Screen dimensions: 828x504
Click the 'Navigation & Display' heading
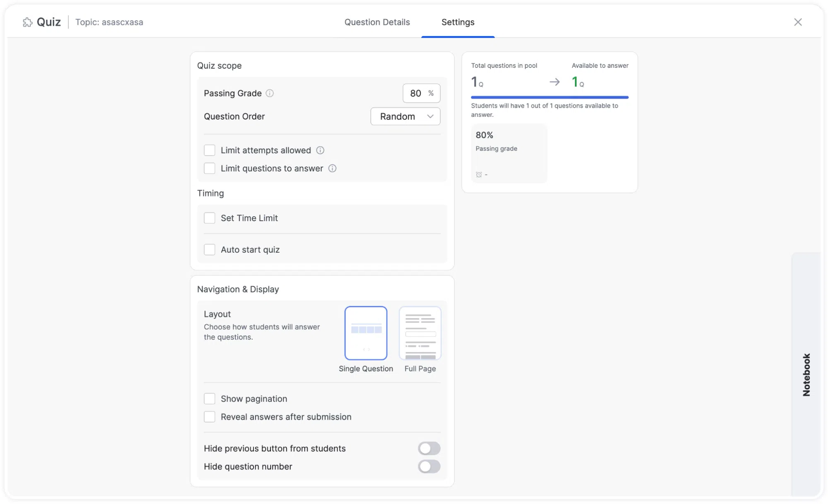point(238,289)
